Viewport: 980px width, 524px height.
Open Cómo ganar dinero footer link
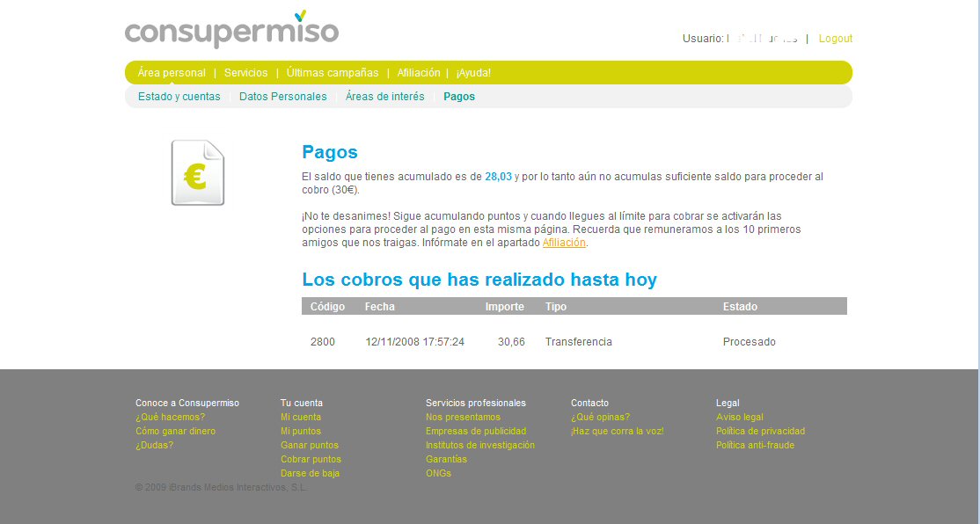(176, 431)
